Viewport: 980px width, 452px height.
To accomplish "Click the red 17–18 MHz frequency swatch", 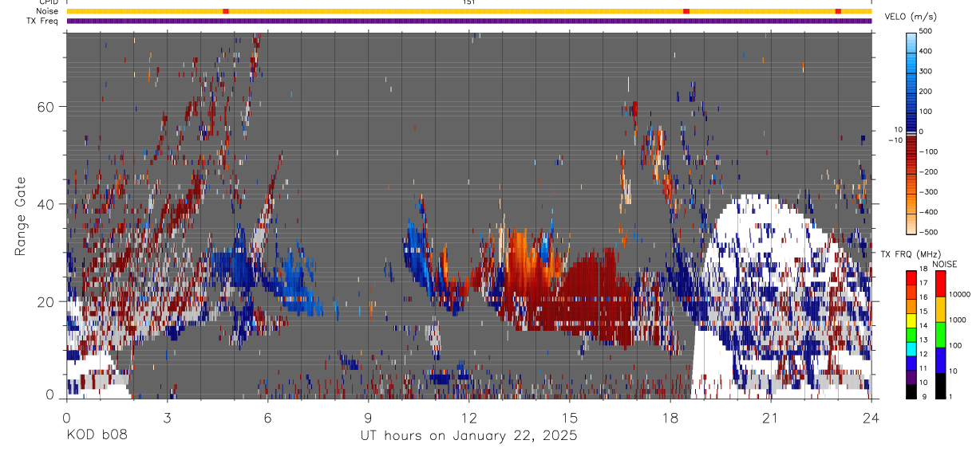I will pyautogui.click(x=911, y=278).
